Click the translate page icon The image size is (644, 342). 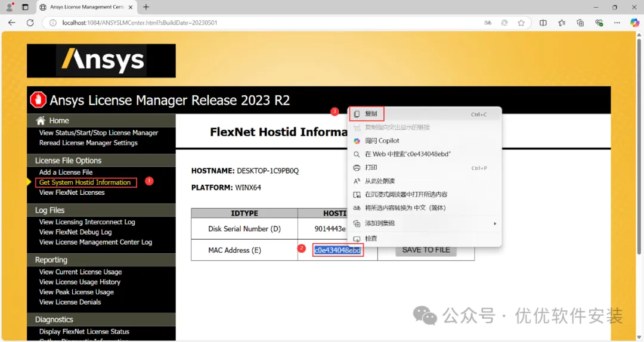(488, 23)
